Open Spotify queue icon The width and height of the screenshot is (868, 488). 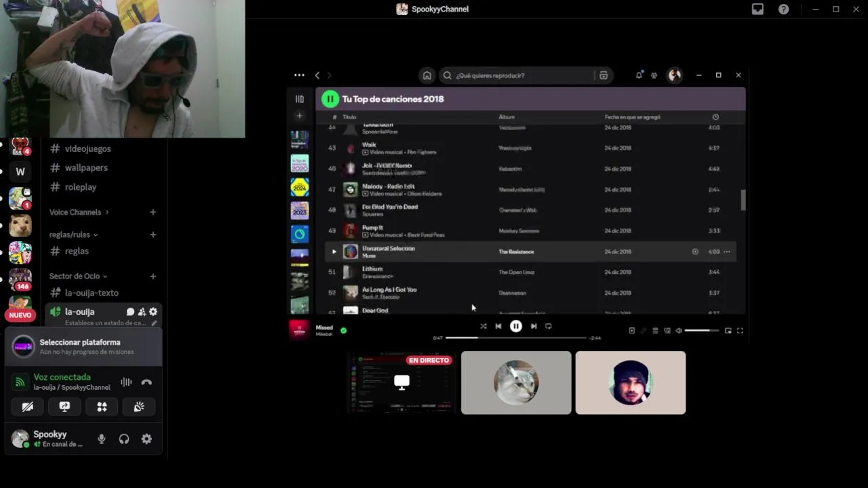pyautogui.click(x=655, y=331)
